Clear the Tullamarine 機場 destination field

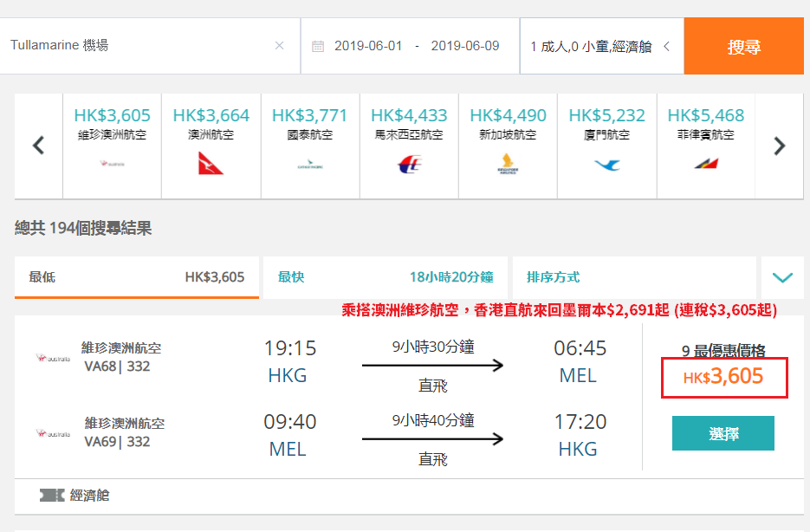(280, 46)
